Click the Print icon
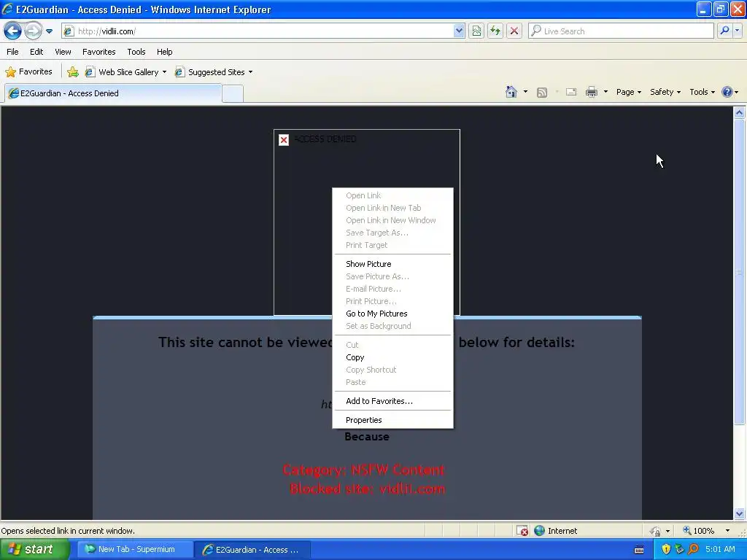 [591, 92]
